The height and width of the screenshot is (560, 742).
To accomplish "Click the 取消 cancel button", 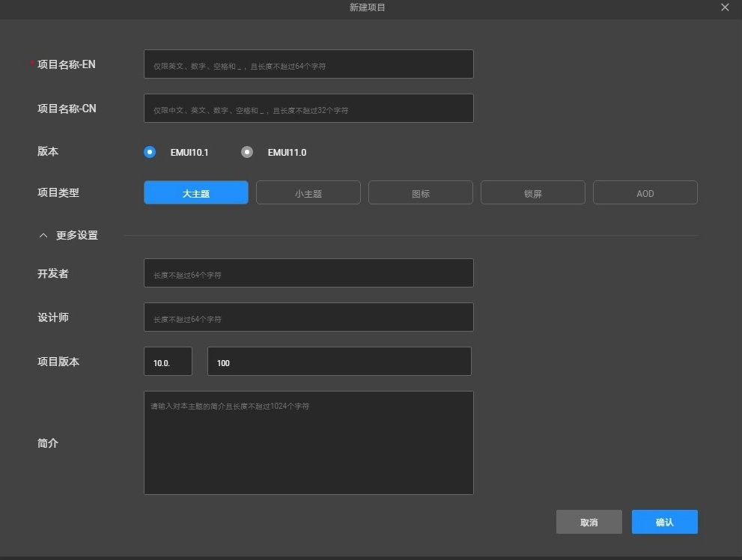I will 589,522.
